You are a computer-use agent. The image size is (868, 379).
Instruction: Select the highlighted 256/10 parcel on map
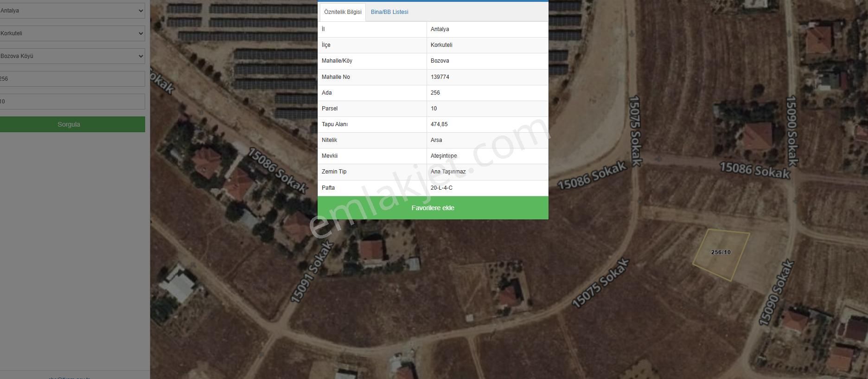pyautogui.click(x=721, y=254)
